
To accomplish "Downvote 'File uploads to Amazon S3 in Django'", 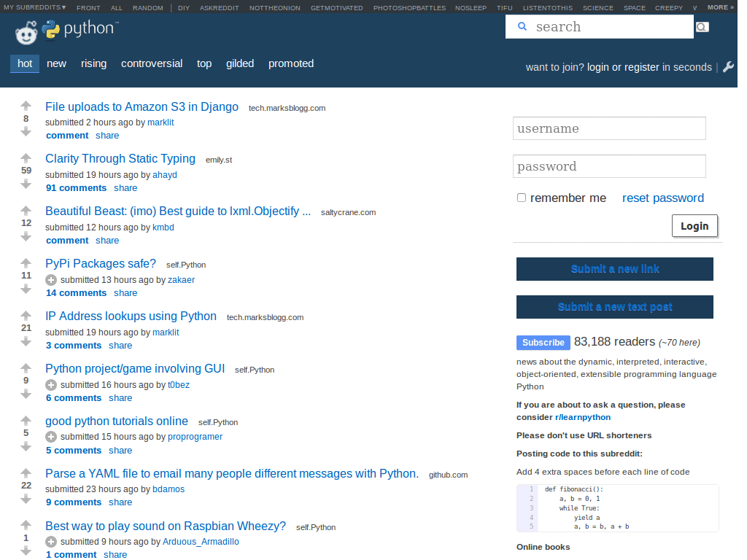I will [26, 132].
